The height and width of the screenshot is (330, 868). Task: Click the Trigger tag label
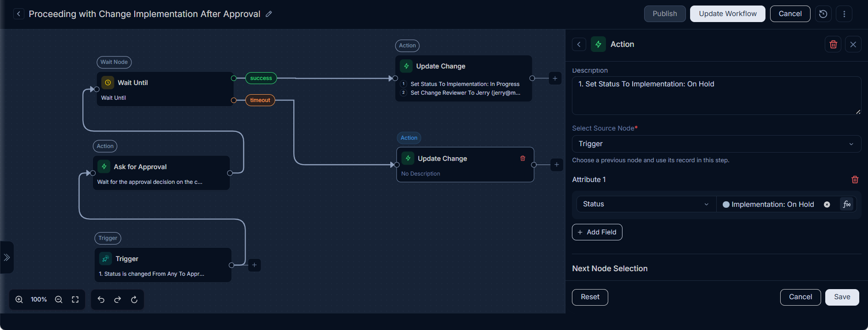[108, 238]
